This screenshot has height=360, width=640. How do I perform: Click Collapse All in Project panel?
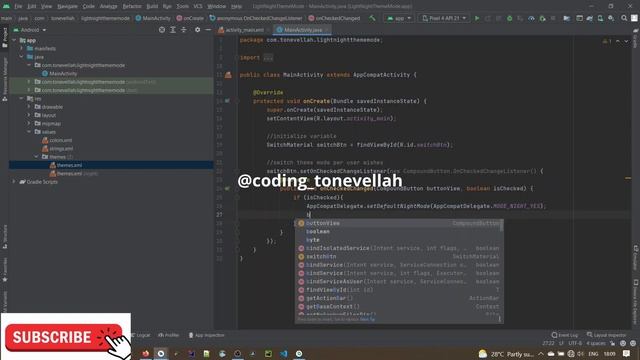(184, 30)
